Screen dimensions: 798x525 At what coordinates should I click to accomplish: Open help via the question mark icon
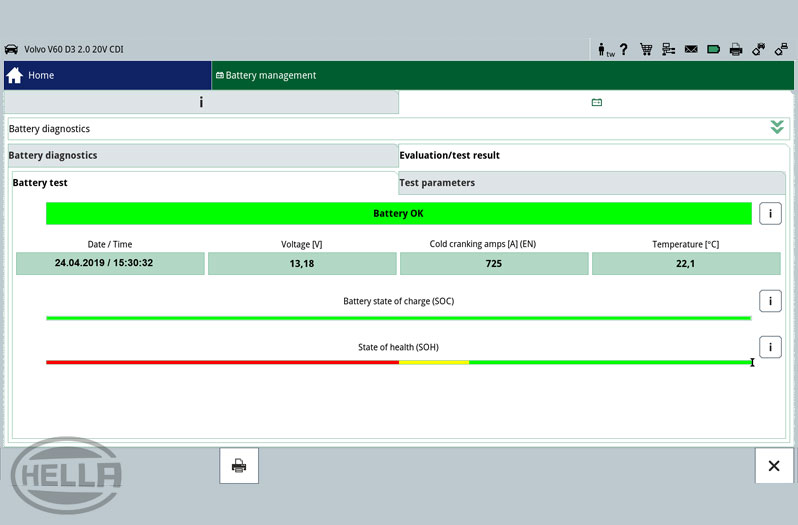(x=624, y=49)
